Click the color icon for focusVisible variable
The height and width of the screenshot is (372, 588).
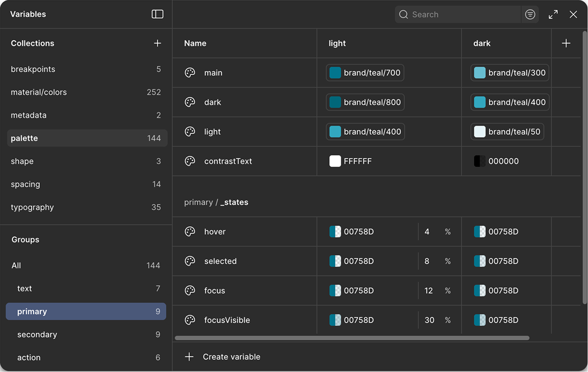tap(190, 320)
